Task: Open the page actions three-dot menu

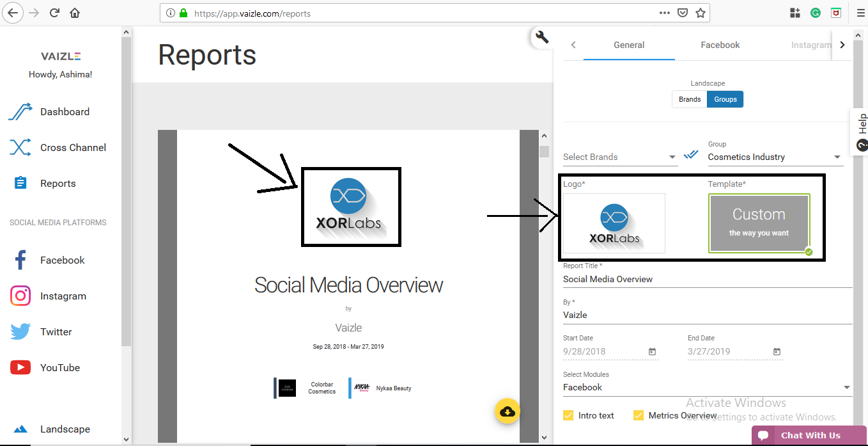Action: 665,13
